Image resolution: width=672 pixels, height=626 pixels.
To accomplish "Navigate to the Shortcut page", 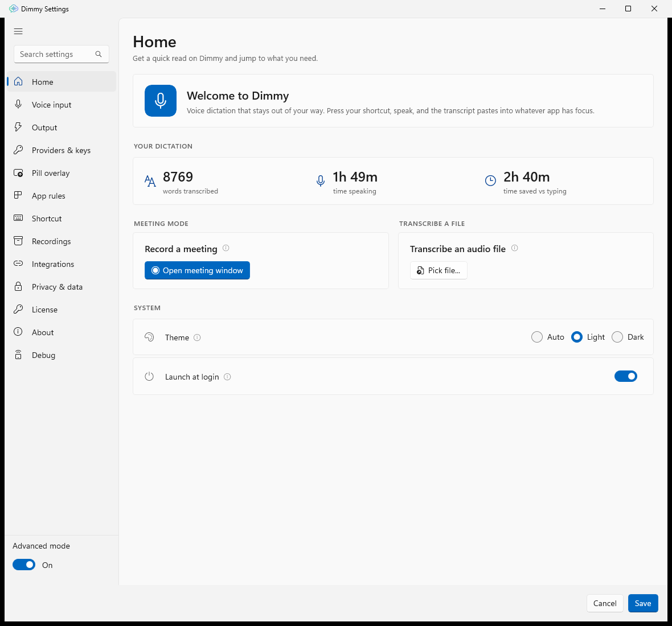I will 62,219.
